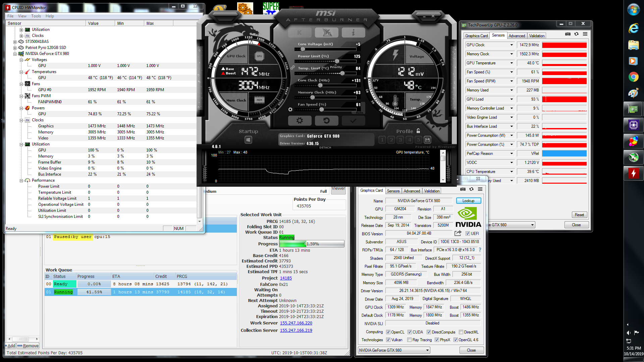Image resolution: width=644 pixels, height=362 pixels.
Task: Toggle the Afterburner Startup Windows logo icon
Action: pyautogui.click(x=248, y=140)
